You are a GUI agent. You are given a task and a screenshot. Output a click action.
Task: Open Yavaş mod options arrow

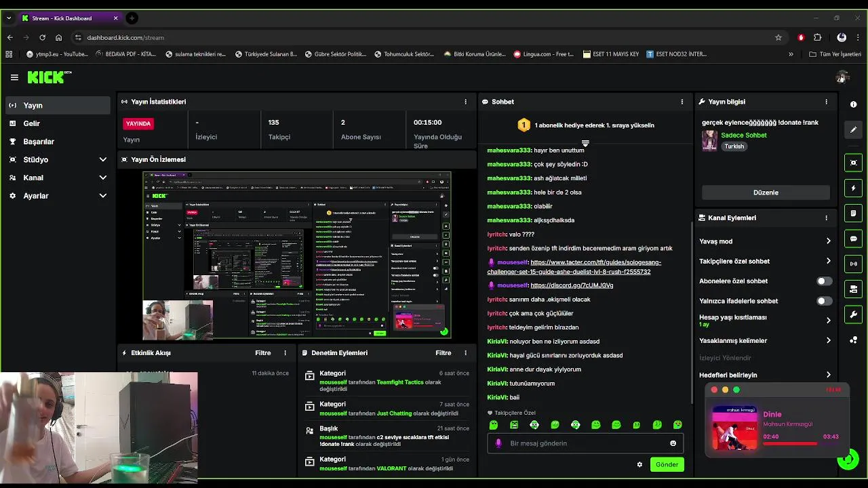coord(828,241)
